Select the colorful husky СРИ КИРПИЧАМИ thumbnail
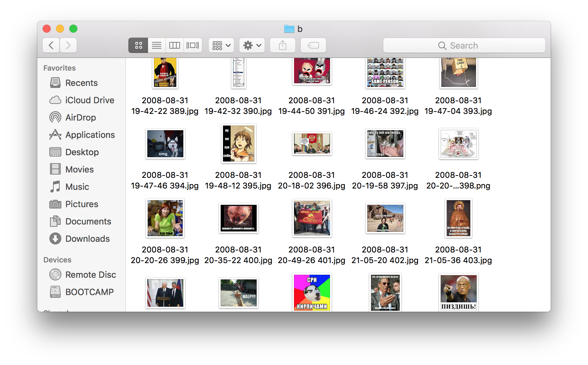This screenshot has height=365, width=588. click(312, 292)
